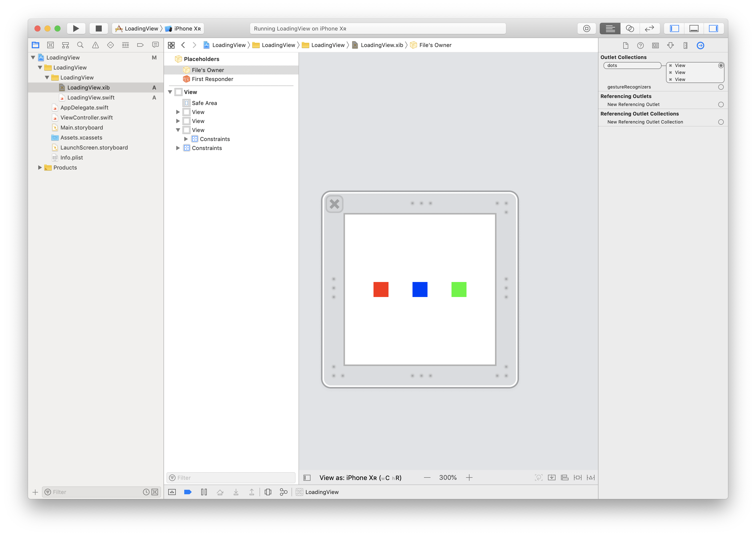Select First Responder placeholder

pos(212,79)
